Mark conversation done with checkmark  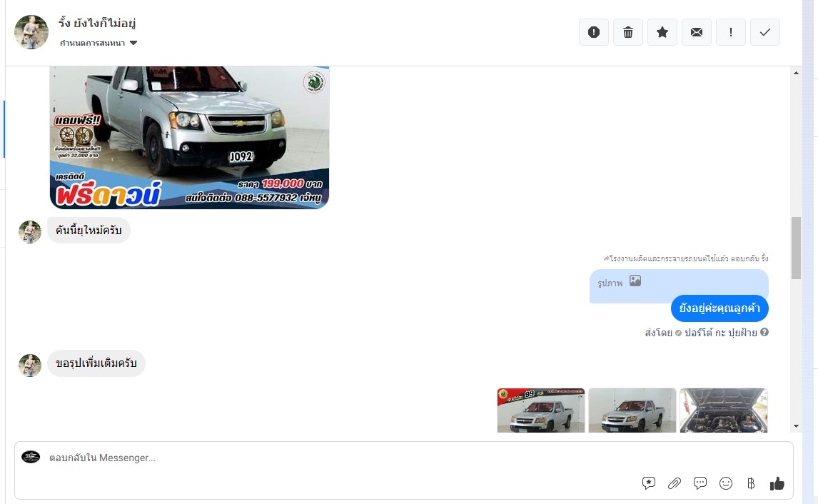(x=764, y=32)
